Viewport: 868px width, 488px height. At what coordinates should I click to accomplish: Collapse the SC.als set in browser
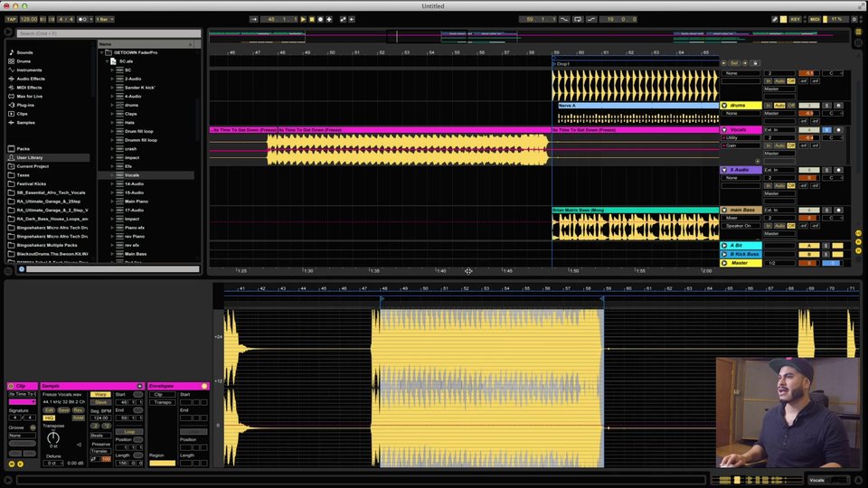tap(108, 61)
